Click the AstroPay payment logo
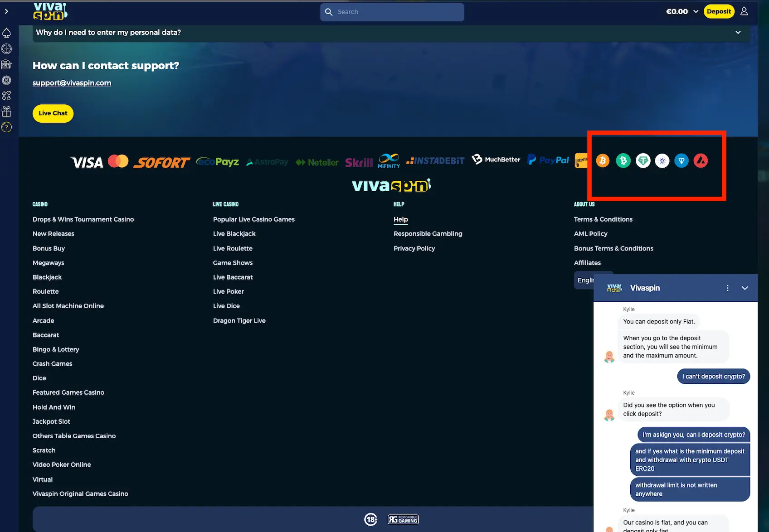The image size is (769, 532). pyautogui.click(x=267, y=162)
